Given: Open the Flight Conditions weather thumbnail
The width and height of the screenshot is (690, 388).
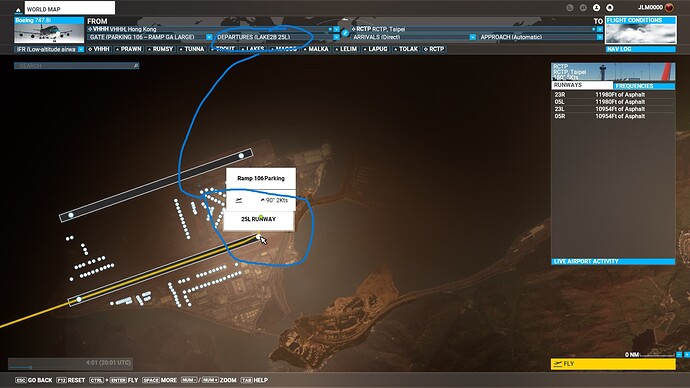Looking at the screenshot, I should point(641,30).
